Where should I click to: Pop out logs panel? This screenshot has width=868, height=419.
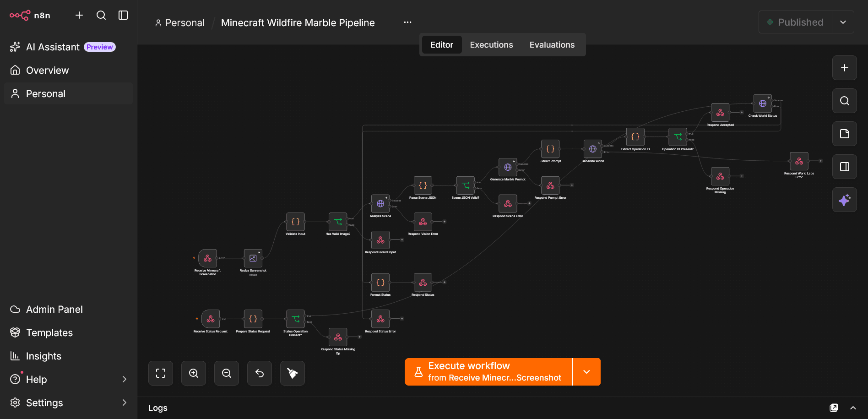(834, 408)
